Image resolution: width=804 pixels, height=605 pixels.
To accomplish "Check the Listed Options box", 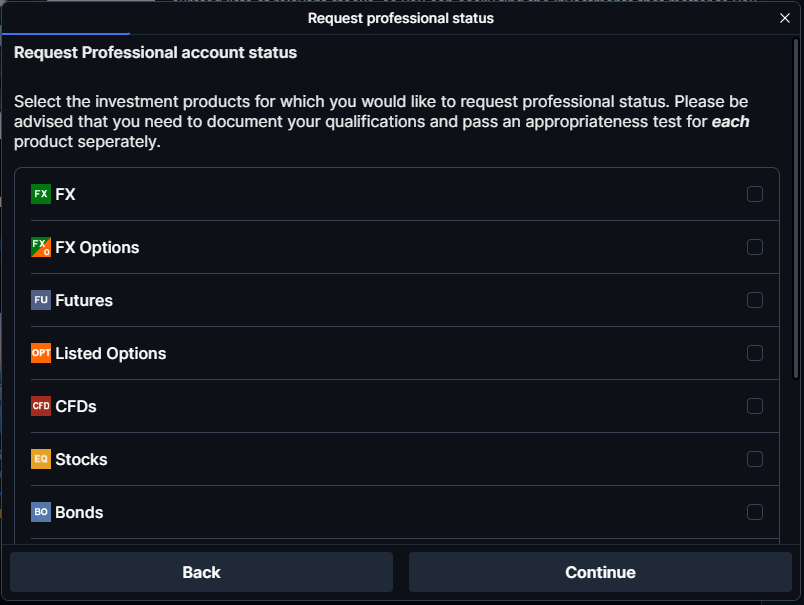I will coord(755,353).
